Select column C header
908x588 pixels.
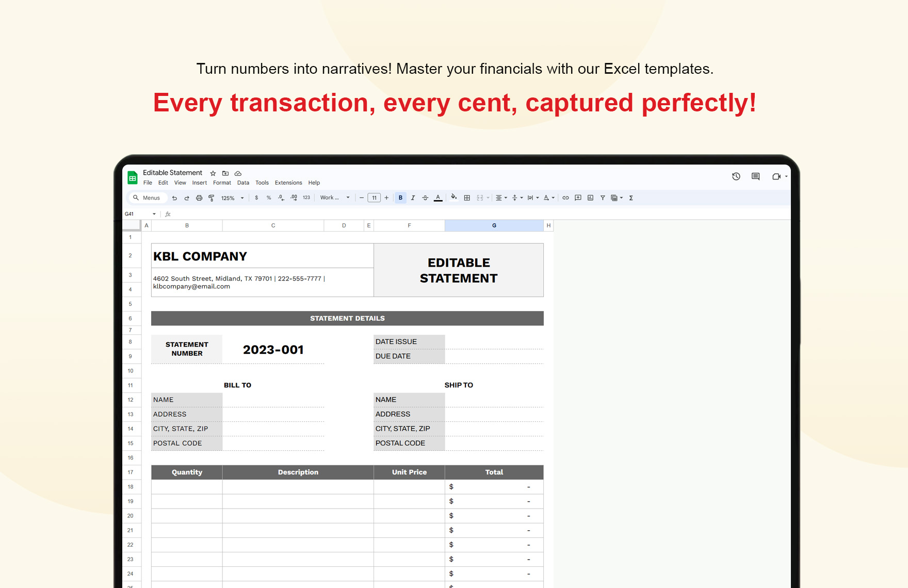click(273, 225)
